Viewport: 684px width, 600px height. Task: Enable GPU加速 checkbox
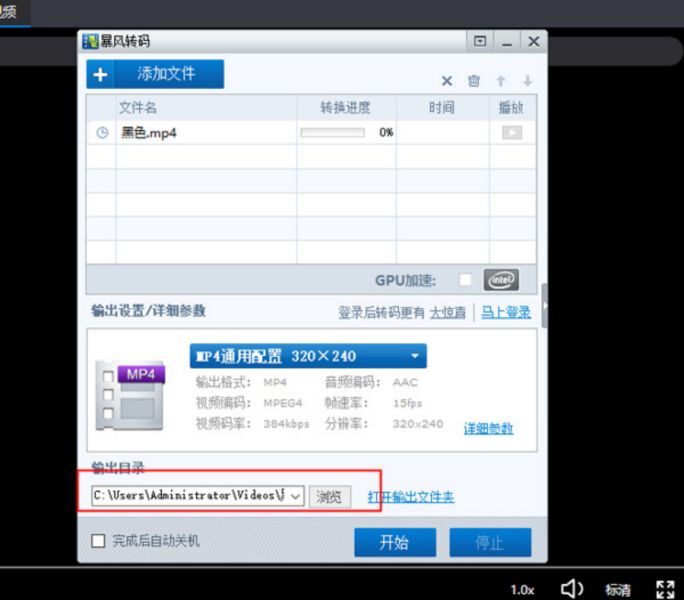click(x=465, y=280)
